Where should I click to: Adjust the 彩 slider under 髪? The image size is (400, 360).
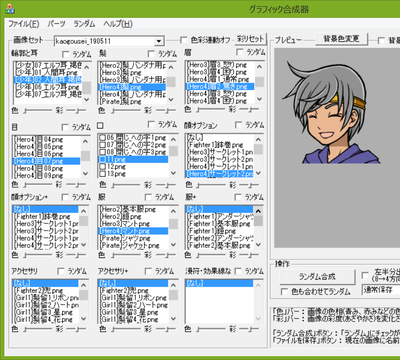[x=166, y=110]
